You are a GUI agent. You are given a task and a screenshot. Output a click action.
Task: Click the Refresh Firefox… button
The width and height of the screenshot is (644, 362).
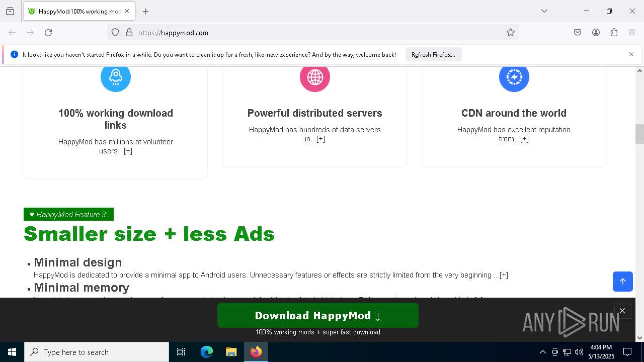(x=433, y=54)
